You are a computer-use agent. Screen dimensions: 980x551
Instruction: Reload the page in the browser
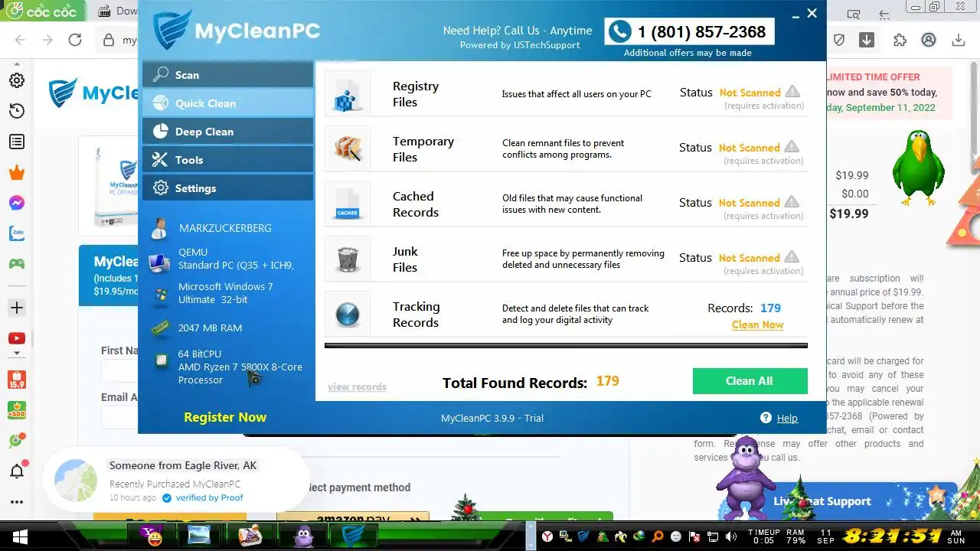click(75, 40)
